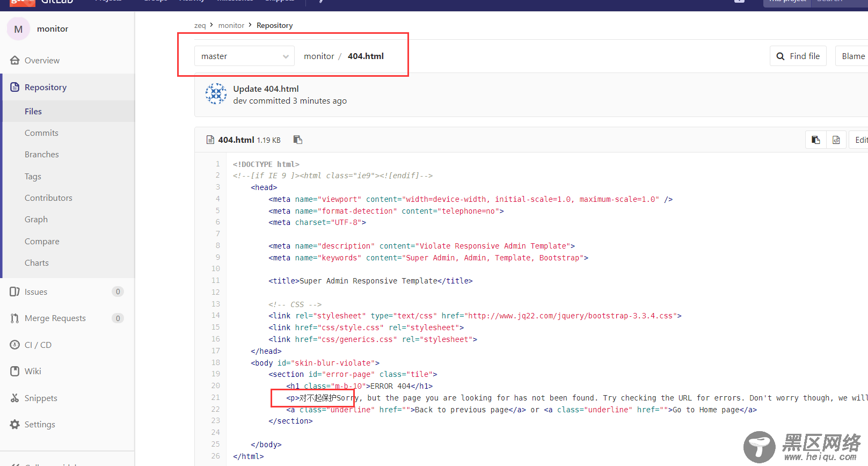Open Merge Requests via its sidebar icon
Screen dimensions: 868x466
tap(15, 318)
